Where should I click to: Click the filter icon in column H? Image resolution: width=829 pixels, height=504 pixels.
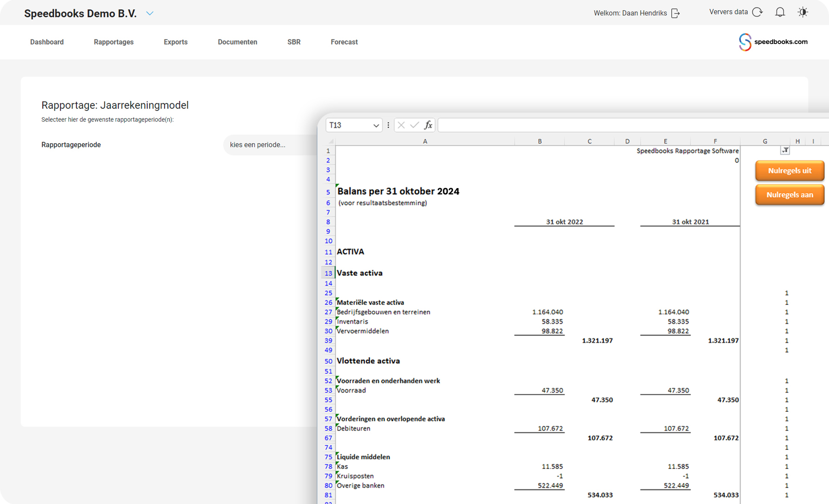(785, 151)
